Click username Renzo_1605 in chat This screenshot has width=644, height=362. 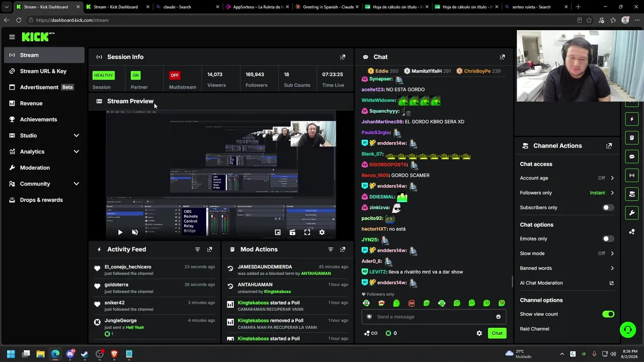(375, 175)
